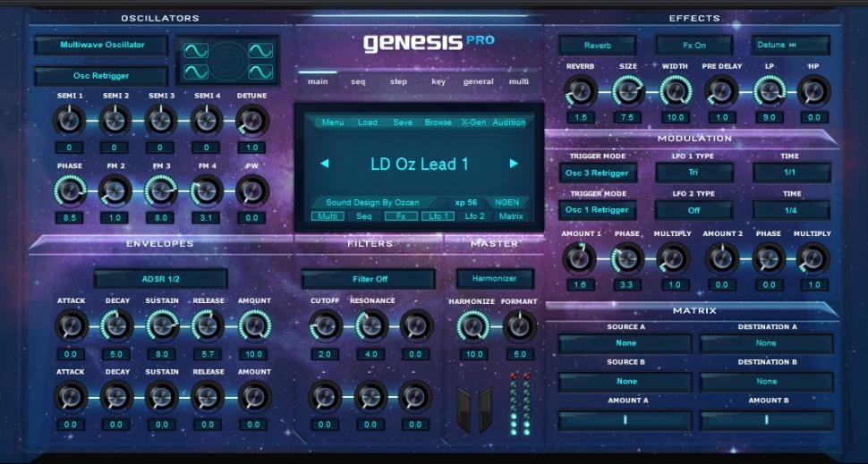
Task: Toggle Lfo 1 in preset display
Action: point(438,216)
